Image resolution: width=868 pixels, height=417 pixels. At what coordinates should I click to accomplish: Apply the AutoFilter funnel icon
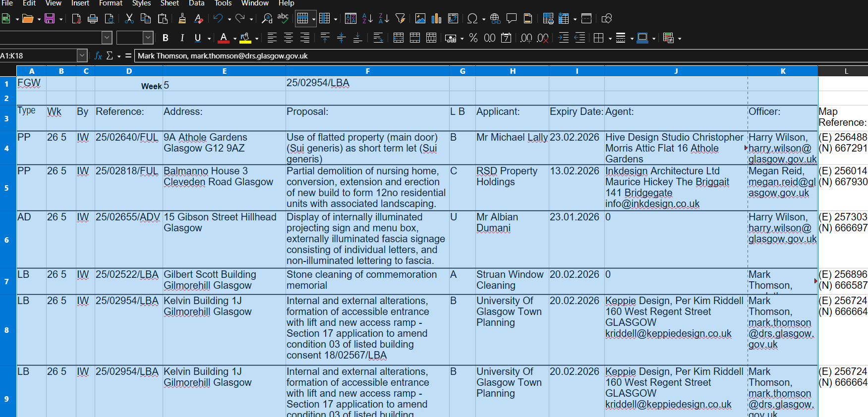(x=401, y=19)
